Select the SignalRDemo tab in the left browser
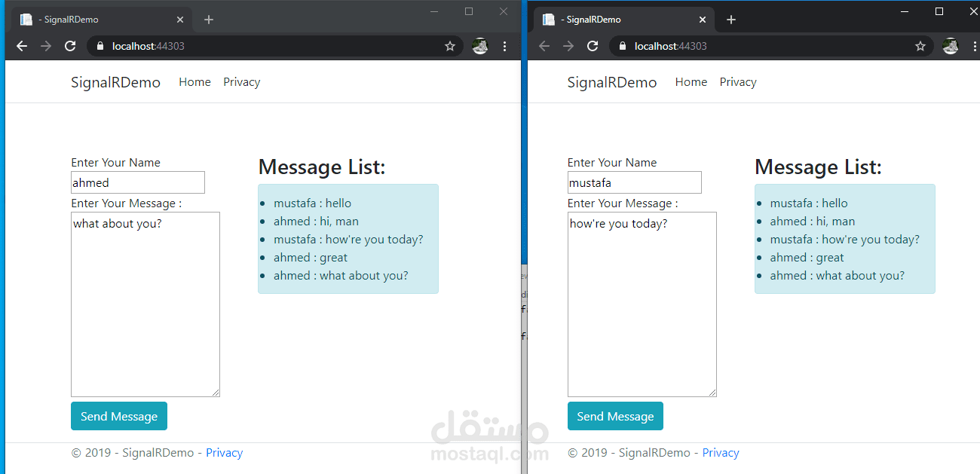 [90, 19]
